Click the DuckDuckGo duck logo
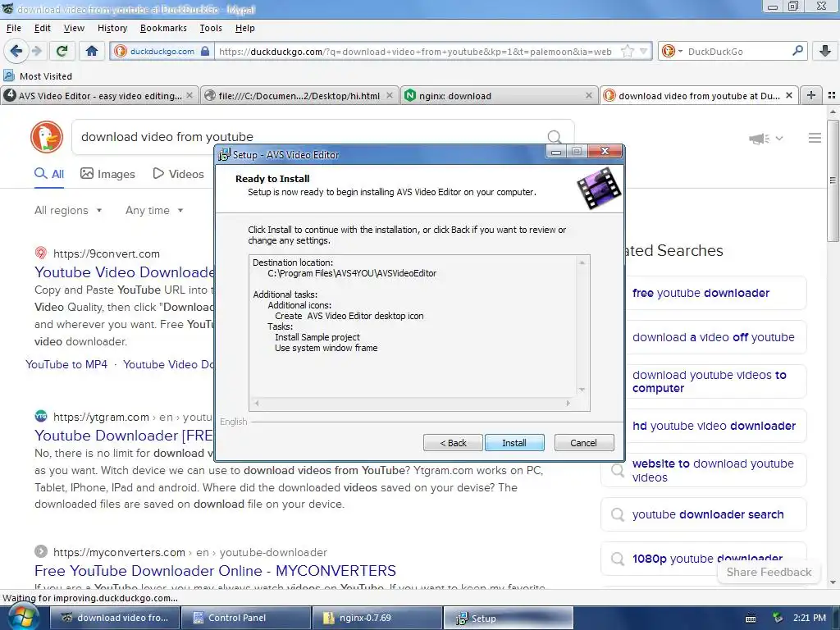This screenshot has height=630, width=840. point(47,137)
